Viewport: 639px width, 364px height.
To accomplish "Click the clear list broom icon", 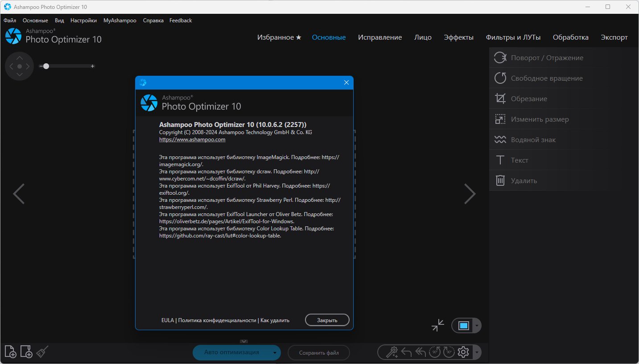I will point(42,352).
